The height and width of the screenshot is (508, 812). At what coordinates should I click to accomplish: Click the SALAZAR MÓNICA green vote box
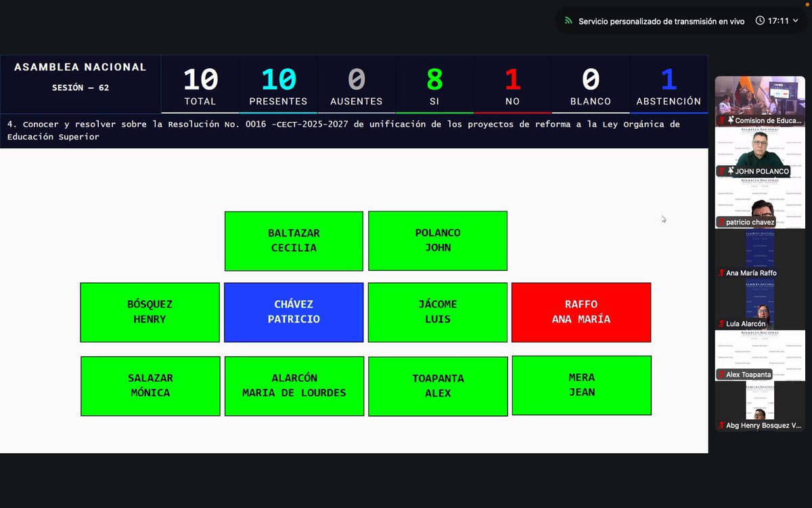pyautogui.click(x=150, y=386)
